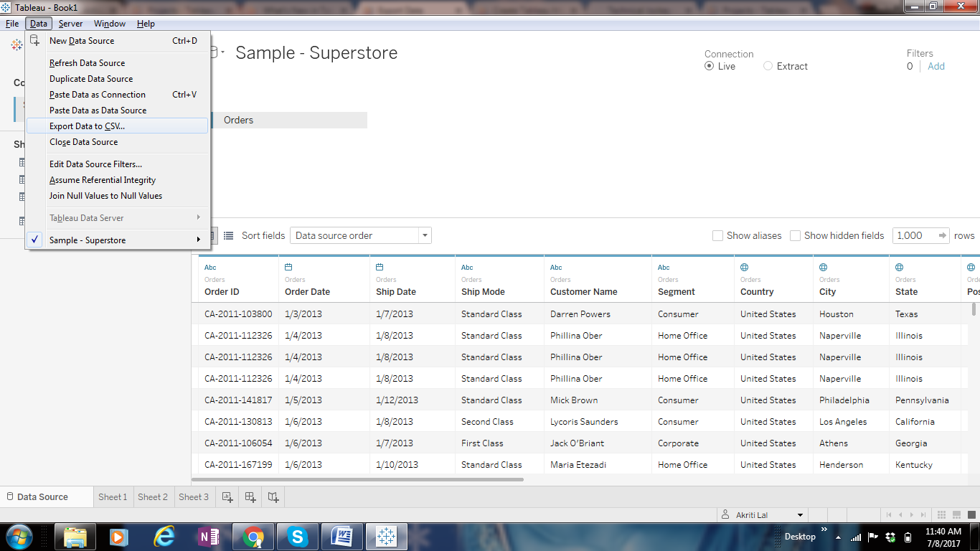Click the Windows Start button
980x551 pixels.
pos(18,537)
